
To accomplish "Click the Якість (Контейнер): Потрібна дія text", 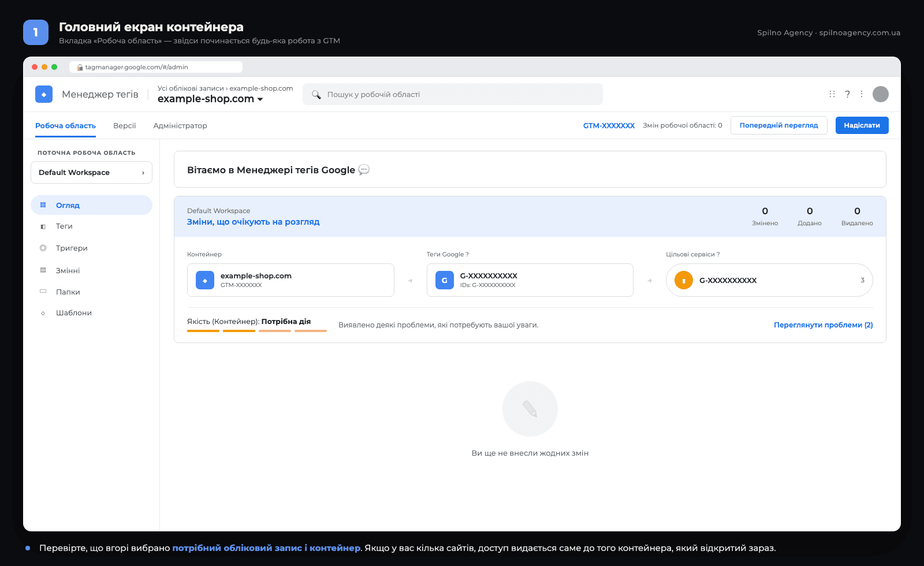I will tap(249, 321).
